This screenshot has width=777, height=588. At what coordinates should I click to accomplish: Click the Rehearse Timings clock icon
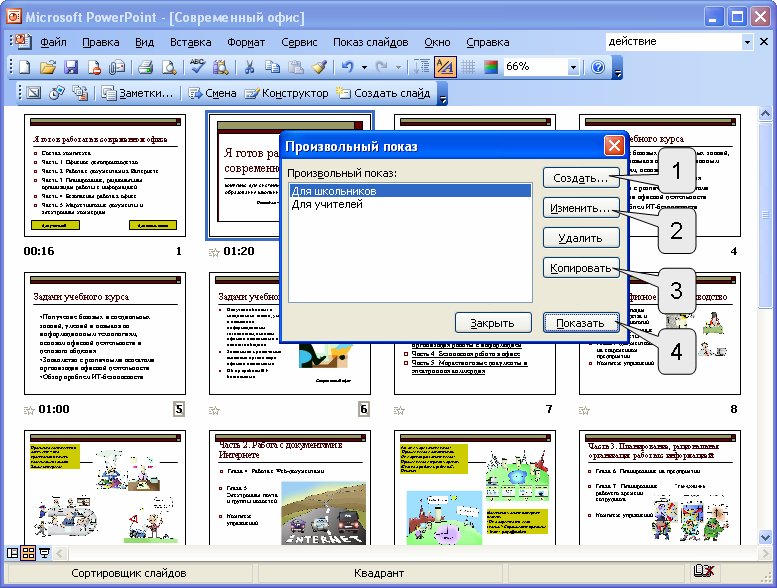[x=56, y=93]
